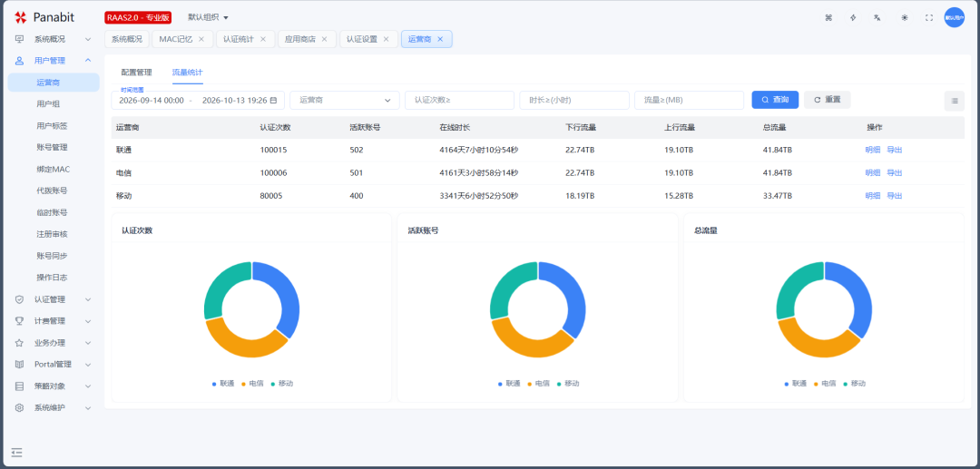Toggle the light/dark theme sun icon

[905, 17]
